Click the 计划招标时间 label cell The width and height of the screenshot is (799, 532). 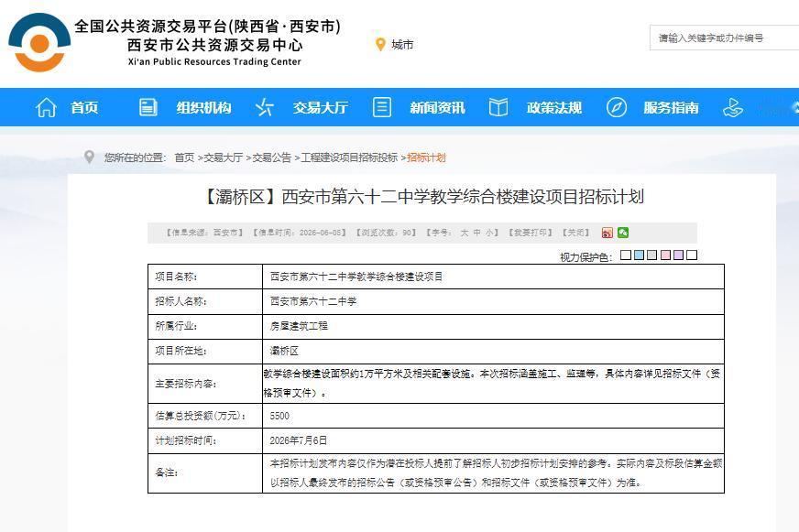click(x=205, y=440)
